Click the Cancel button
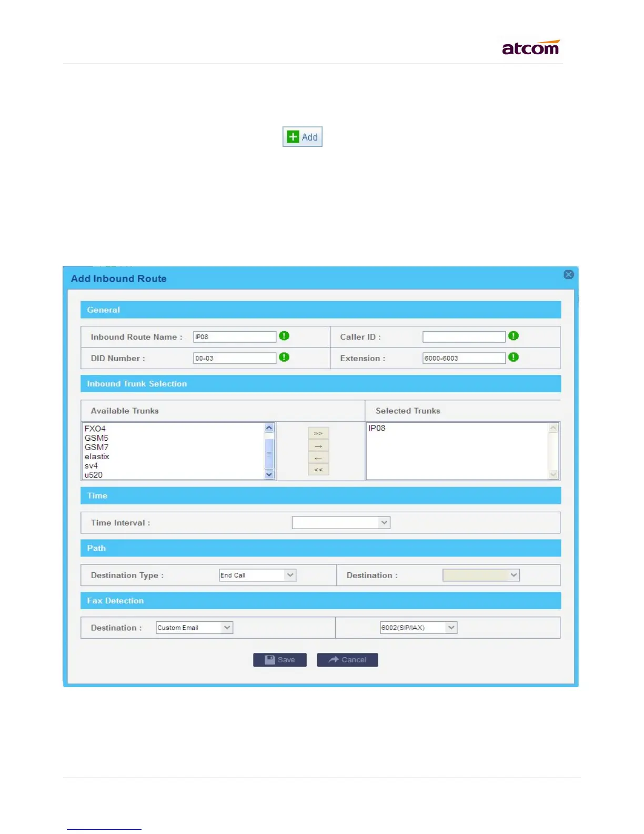 (347, 660)
